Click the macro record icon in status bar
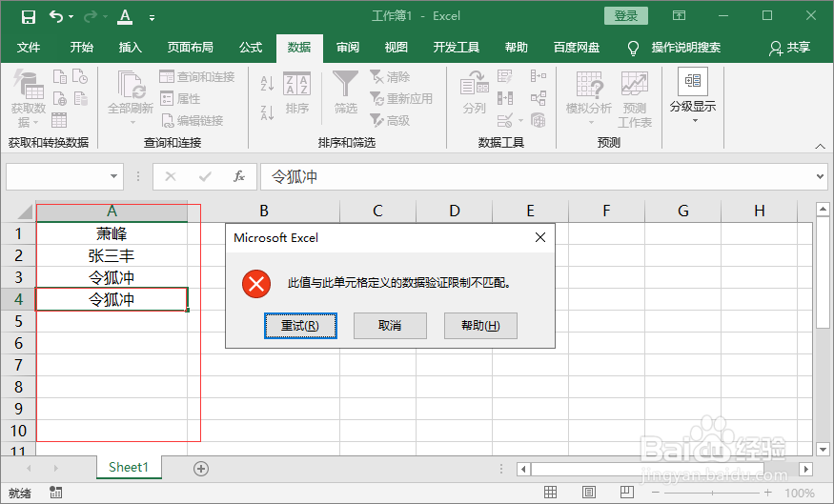Image resolution: width=834 pixels, height=504 pixels. pos(56,493)
